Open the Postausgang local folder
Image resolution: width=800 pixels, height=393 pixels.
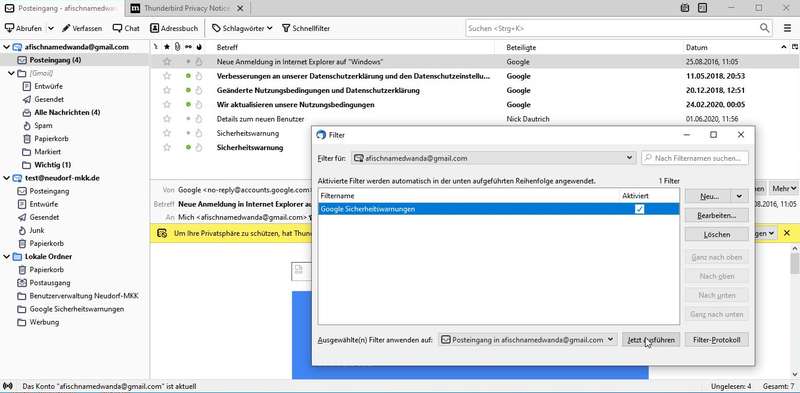click(x=49, y=283)
